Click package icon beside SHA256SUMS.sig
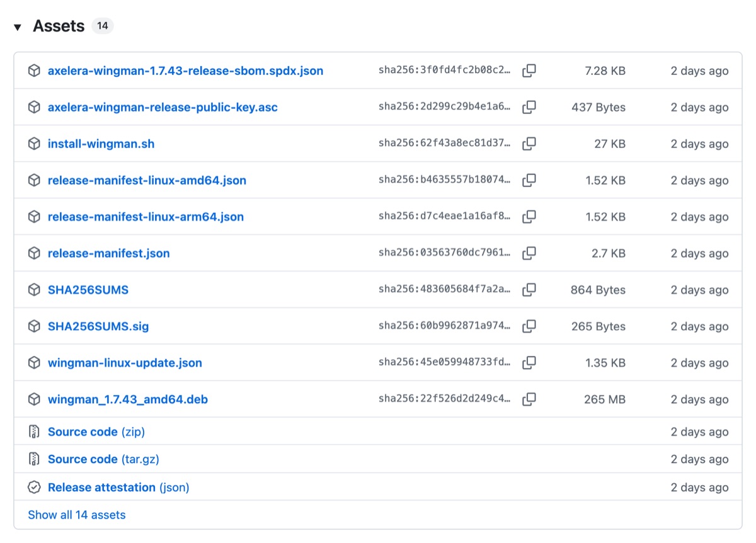This screenshot has height=543, width=756. [x=34, y=326]
